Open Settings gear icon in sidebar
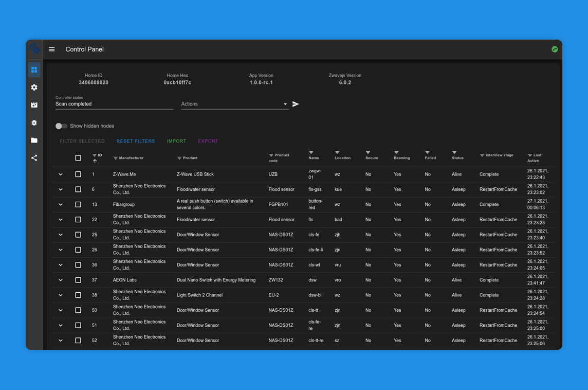Screen dimensions: 588x390 [x=34, y=87]
